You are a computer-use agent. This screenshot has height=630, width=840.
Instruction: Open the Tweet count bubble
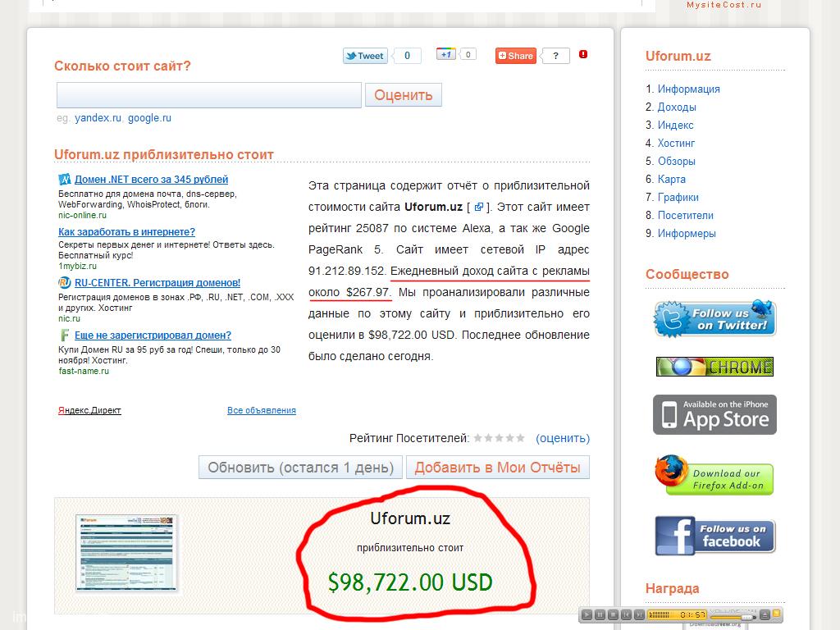tap(407, 56)
